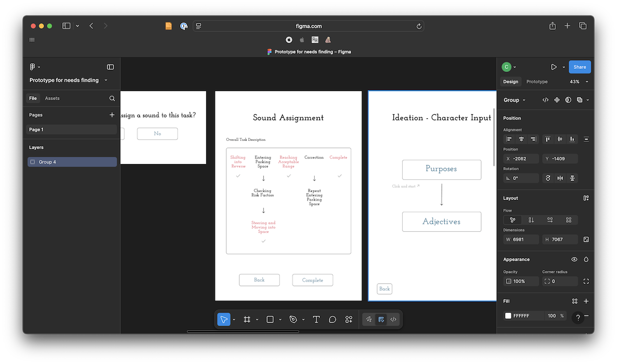Viewport: 617px width, 364px height.
Task: Select the Text tool
Action: tap(316, 319)
